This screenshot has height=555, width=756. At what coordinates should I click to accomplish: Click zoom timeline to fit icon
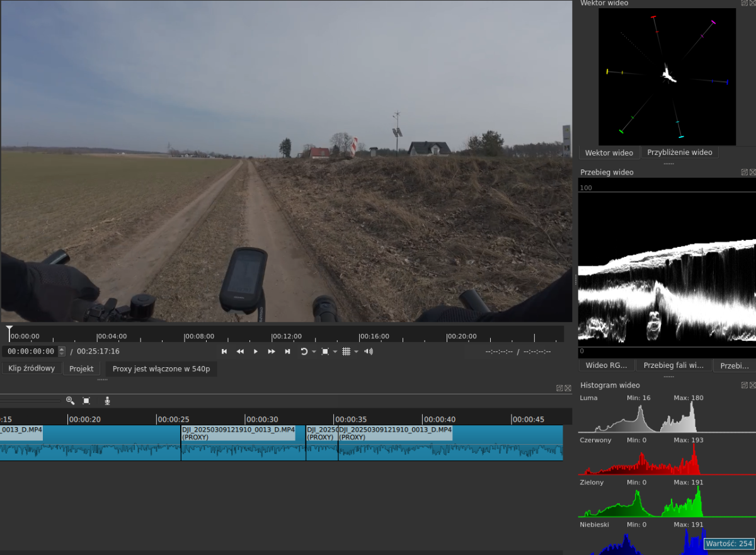point(87,401)
